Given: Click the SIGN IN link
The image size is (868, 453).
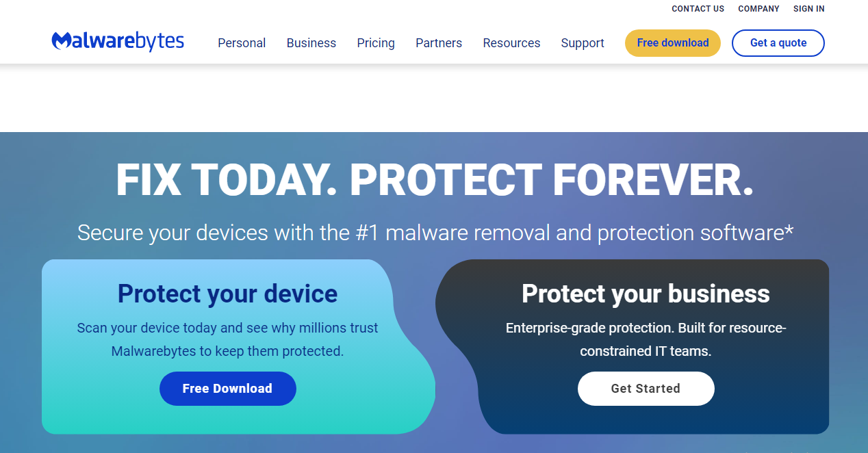Looking at the screenshot, I should 808,9.
